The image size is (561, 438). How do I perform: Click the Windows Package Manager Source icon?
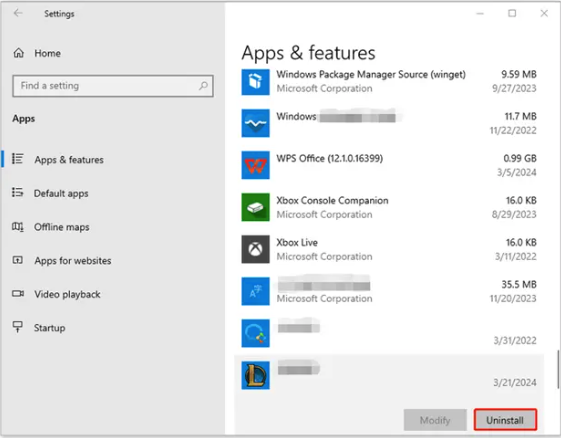pos(255,82)
